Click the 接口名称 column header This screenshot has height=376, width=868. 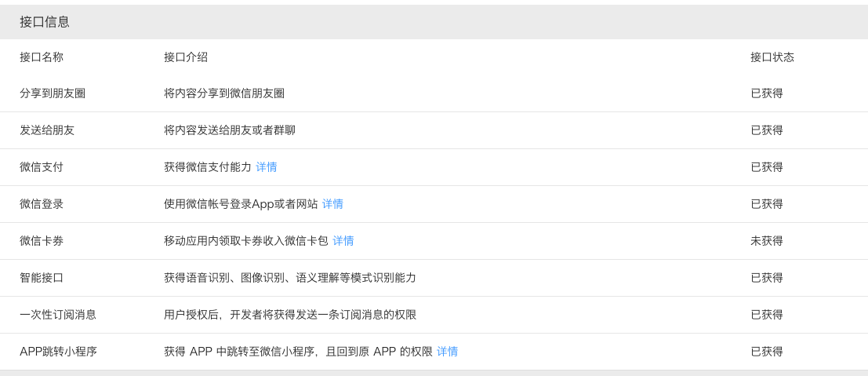pyautogui.click(x=42, y=57)
